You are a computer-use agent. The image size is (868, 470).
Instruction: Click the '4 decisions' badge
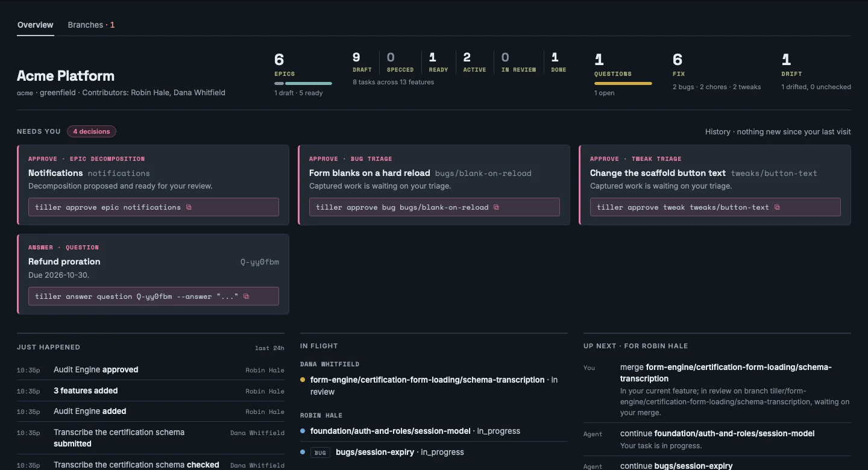tap(92, 131)
